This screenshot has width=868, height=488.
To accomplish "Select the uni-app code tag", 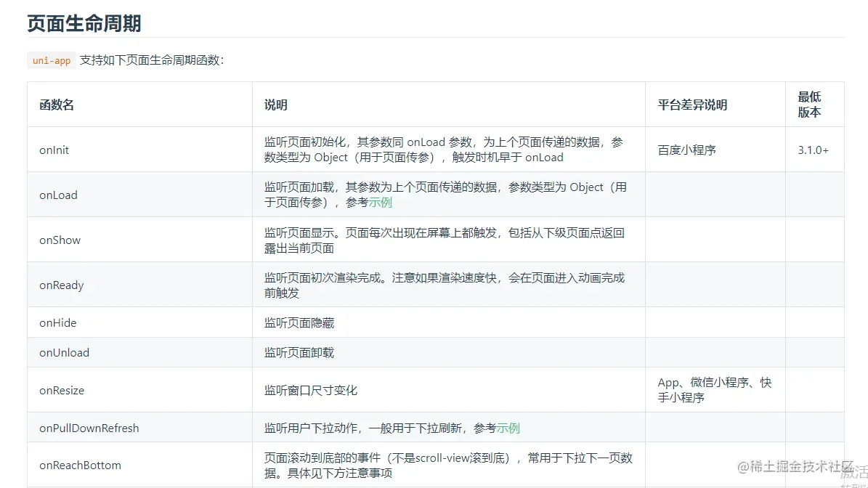I will (x=52, y=60).
